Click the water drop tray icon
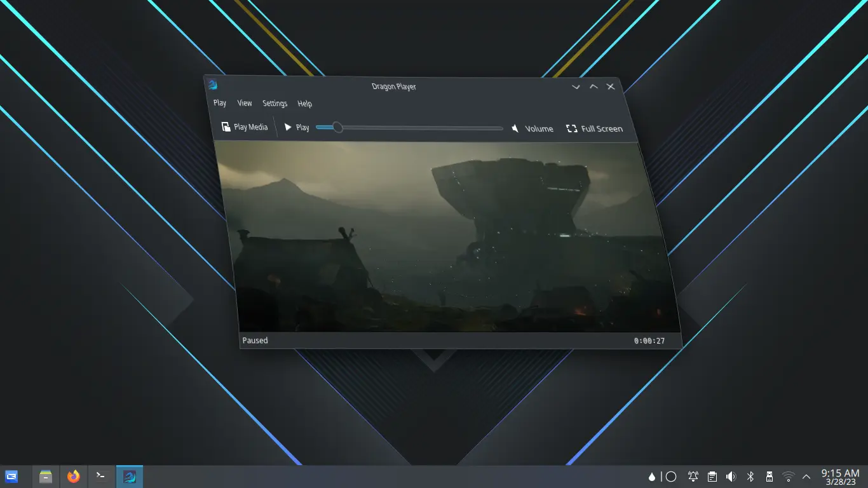868x488 pixels. 651,477
